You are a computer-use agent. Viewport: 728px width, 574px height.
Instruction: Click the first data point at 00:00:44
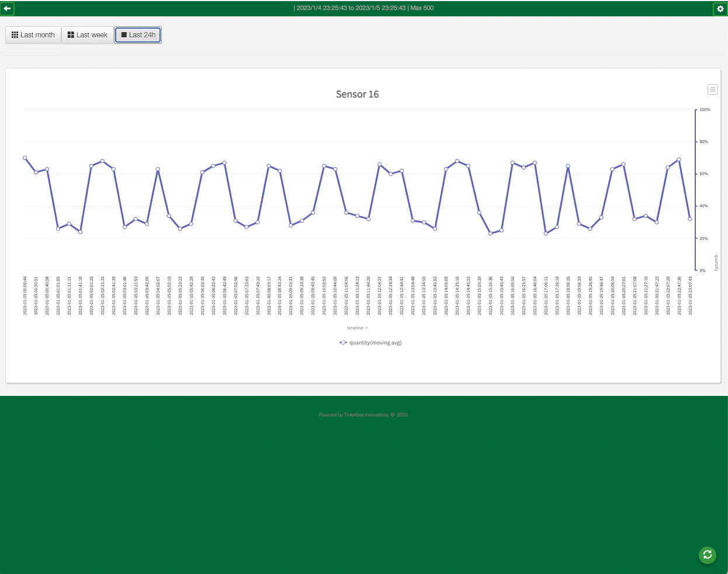point(25,158)
